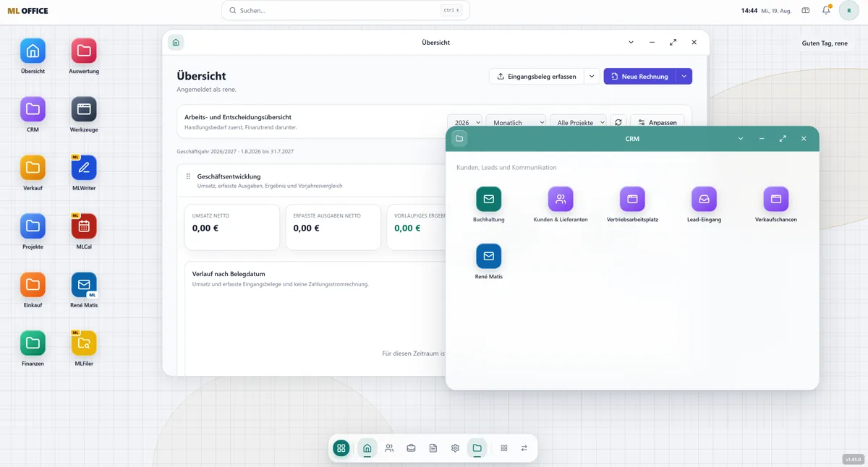The image size is (868, 467).
Task: Open the Auswertung desktop folder
Action: pos(84,51)
